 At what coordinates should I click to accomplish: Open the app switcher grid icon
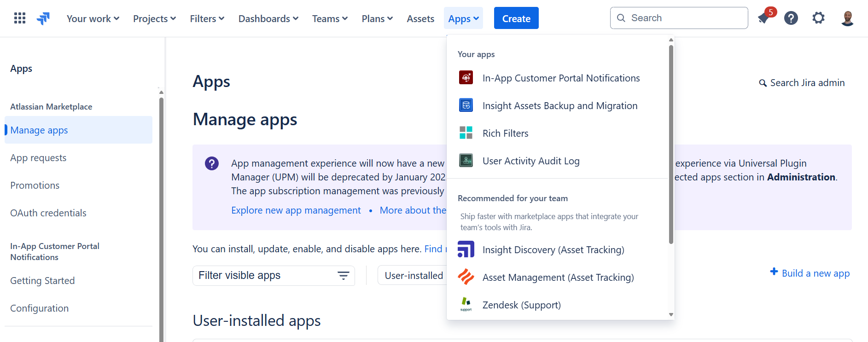point(20,18)
